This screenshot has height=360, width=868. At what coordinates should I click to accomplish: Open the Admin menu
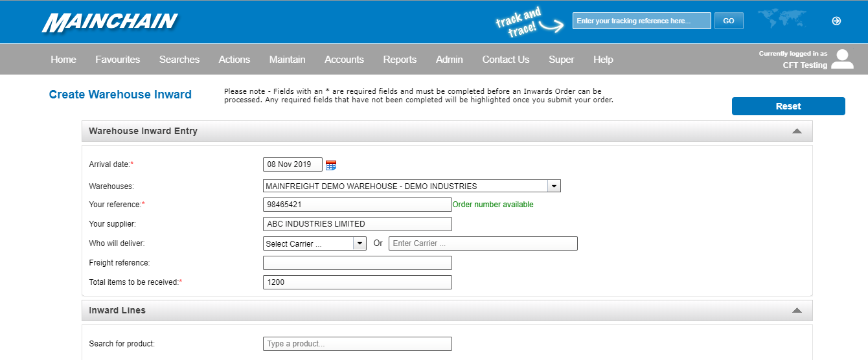pyautogui.click(x=450, y=60)
